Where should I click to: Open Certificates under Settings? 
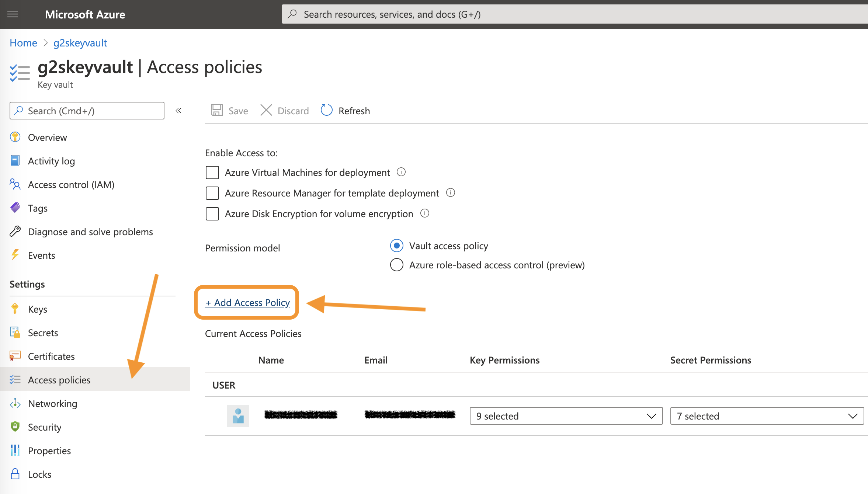point(51,356)
